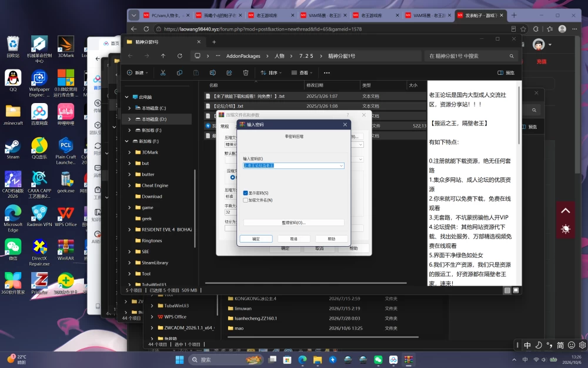Click 帮助 in the password dialog
Viewport: 588px width, 368px height.
[332, 239]
